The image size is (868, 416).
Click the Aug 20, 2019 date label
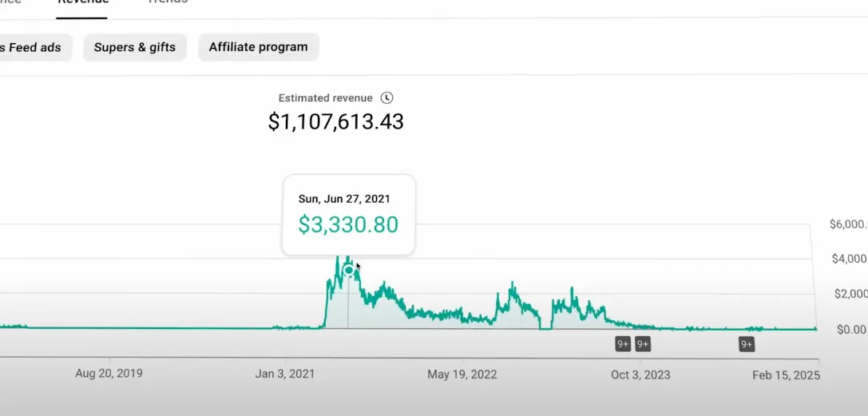pyautogui.click(x=109, y=373)
